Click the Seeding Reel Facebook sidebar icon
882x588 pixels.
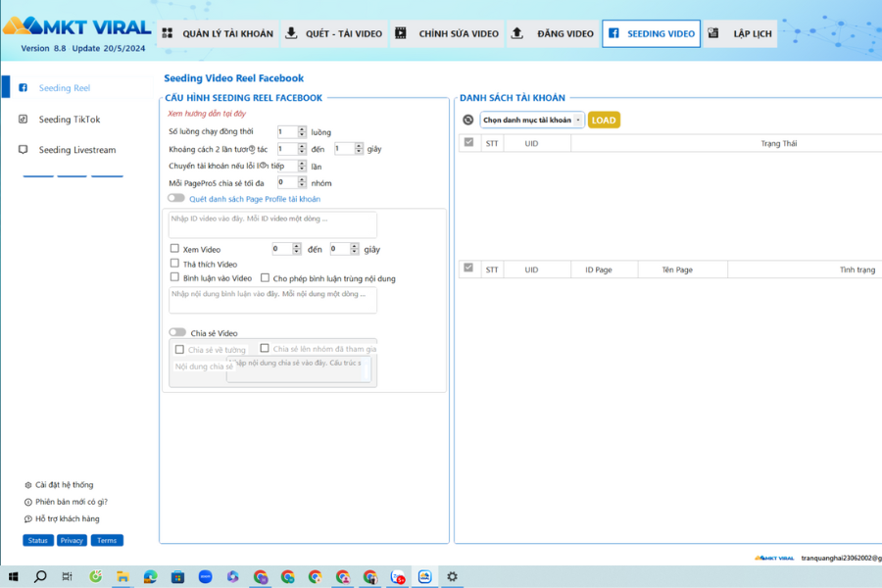tap(24, 88)
